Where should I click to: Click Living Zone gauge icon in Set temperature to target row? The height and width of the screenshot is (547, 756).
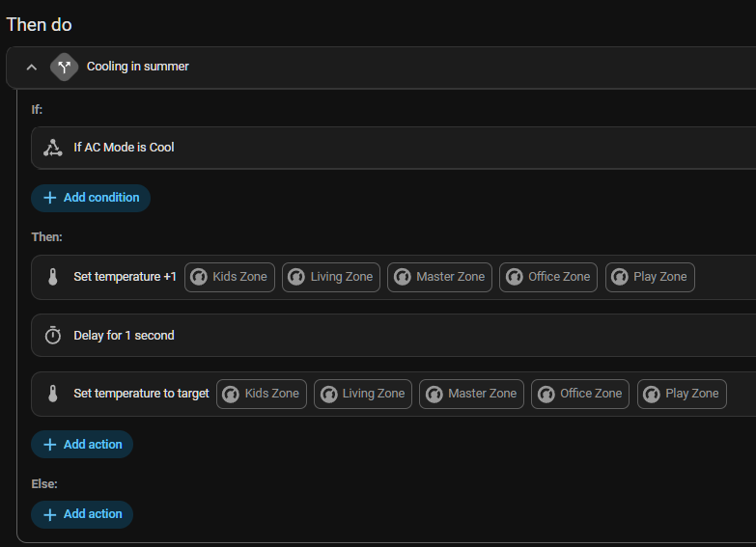pos(329,395)
